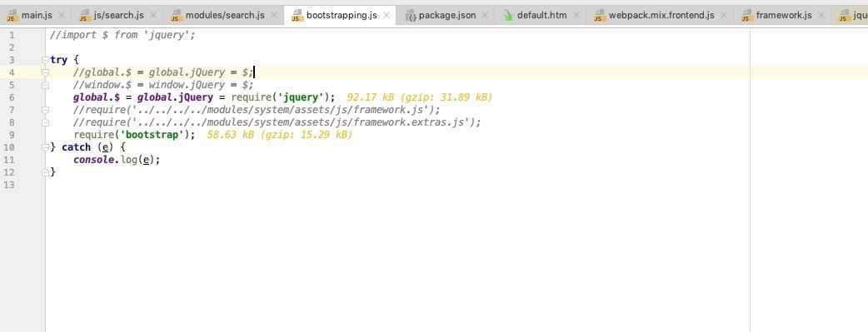This screenshot has height=332, width=868.
Task: Click 'console' on line 11
Action: click(x=93, y=160)
